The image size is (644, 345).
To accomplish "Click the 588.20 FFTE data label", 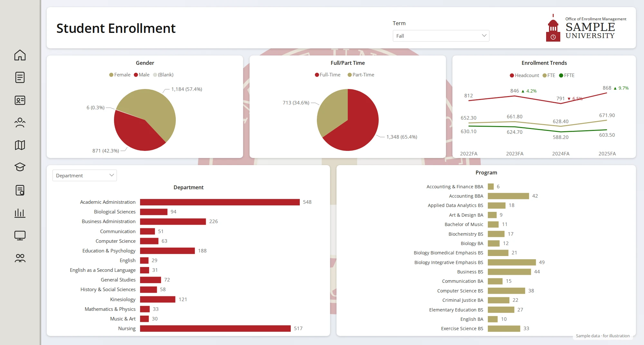I will pyautogui.click(x=561, y=137).
